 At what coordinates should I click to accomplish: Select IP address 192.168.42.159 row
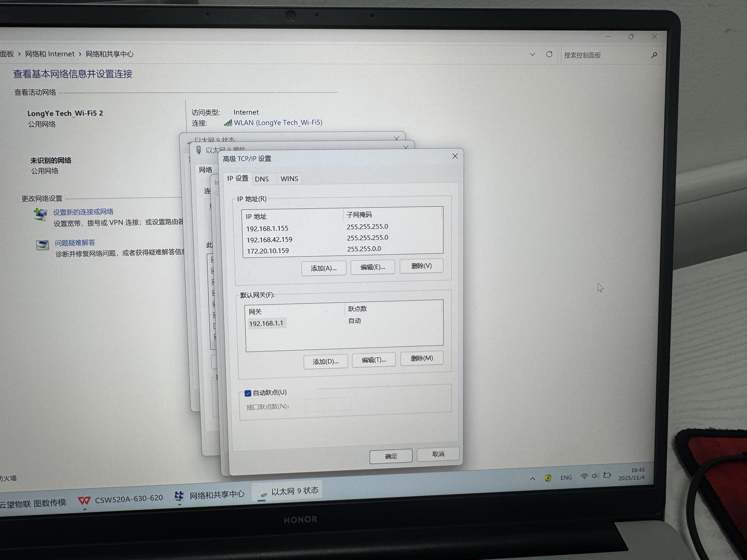point(269,240)
